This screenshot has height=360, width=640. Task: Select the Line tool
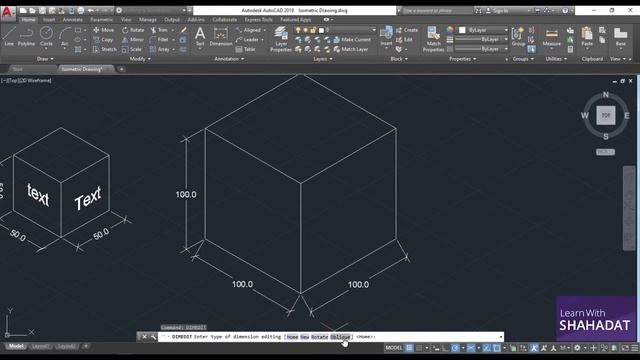(x=9, y=36)
